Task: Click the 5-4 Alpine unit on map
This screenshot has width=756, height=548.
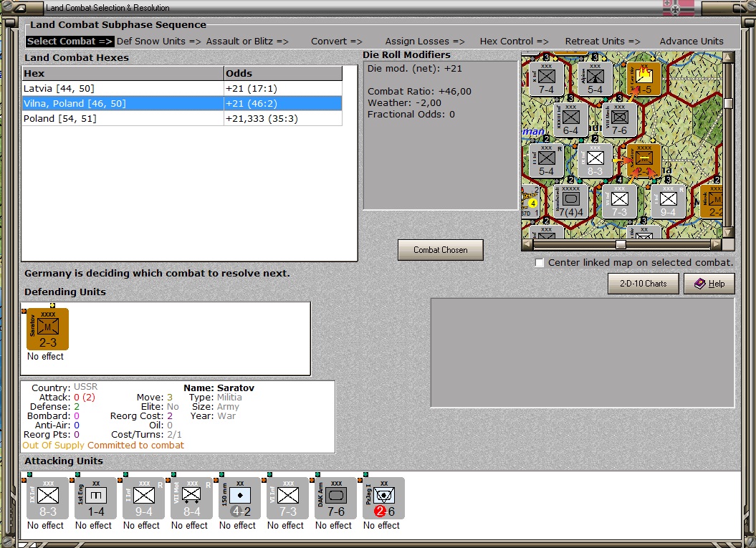Action: click(x=595, y=79)
